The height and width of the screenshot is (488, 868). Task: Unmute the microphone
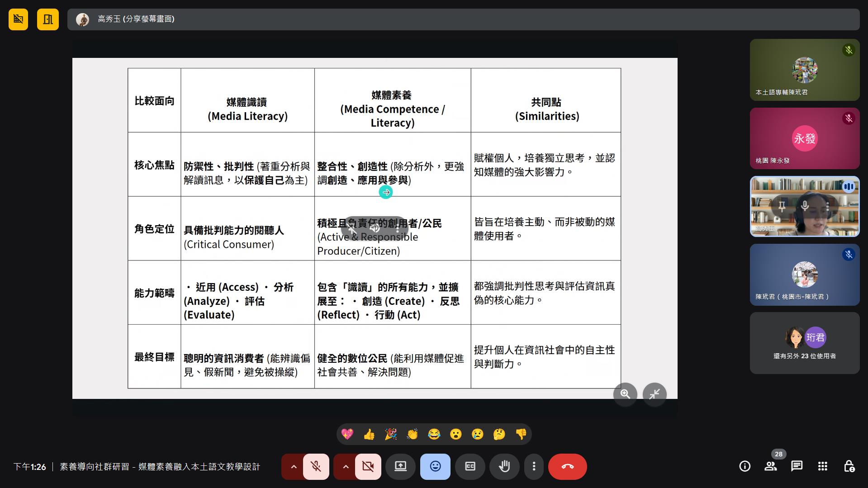point(316,466)
